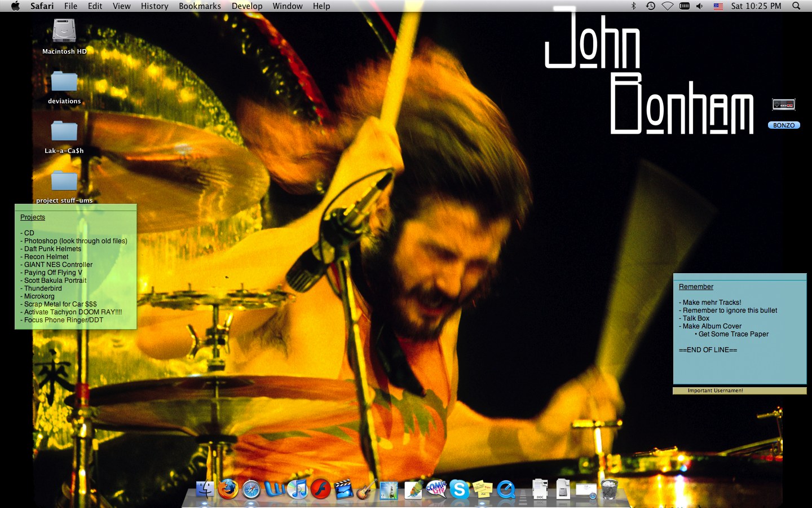The height and width of the screenshot is (508, 812).
Task: Open the View menu
Action: pyautogui.click(x=122, y=6)
